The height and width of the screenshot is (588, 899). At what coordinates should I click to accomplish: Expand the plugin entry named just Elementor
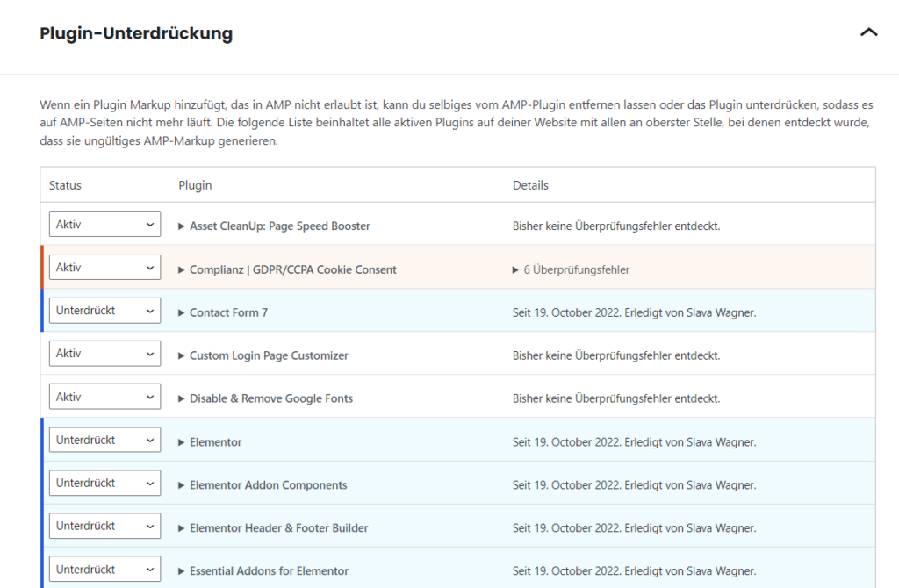point(210,441)
